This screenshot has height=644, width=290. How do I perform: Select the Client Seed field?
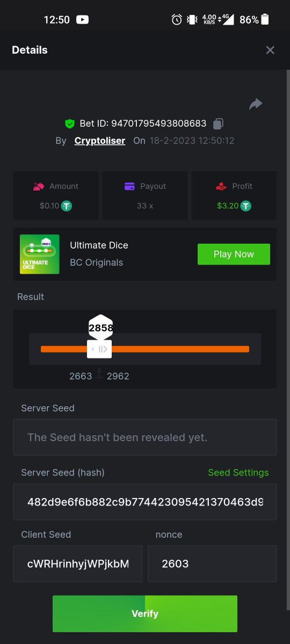[78, 564]
